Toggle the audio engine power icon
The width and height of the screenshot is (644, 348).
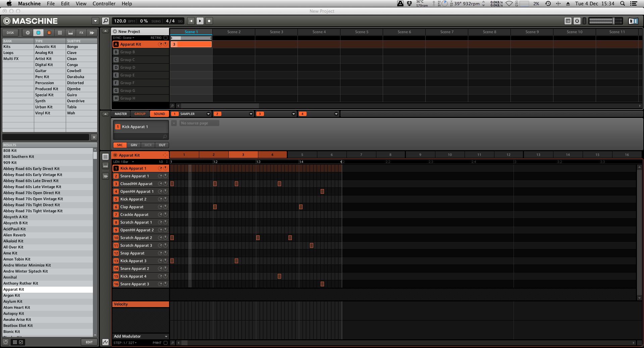(577, 21)
